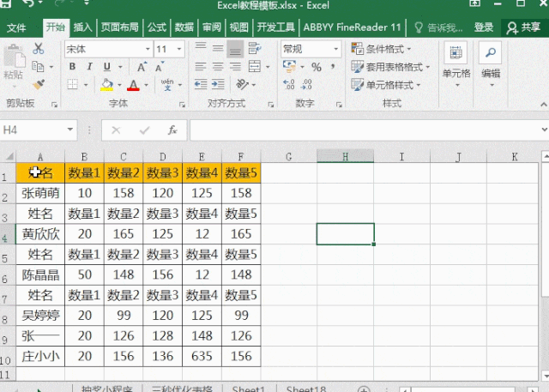Viewport: 549px width, 392px height.
Task: Expand the formula bar chevron
Action: (544, 130)
